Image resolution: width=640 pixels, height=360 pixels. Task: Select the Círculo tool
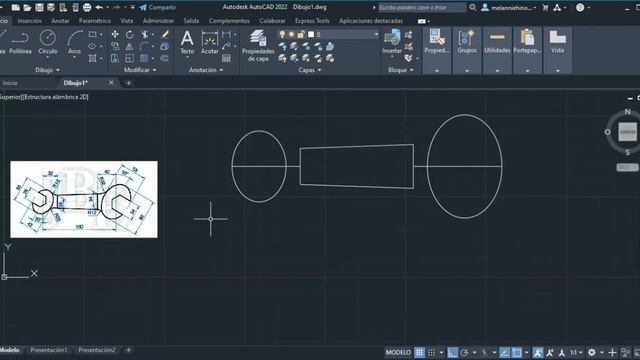point(48,42)
